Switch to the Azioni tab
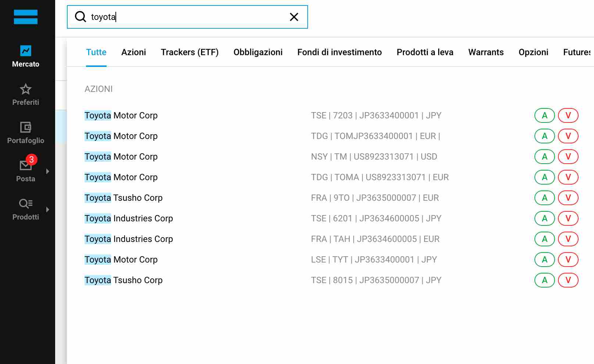Image resolution: width=594 pixels, height=364 pixels. coord(133,52)
